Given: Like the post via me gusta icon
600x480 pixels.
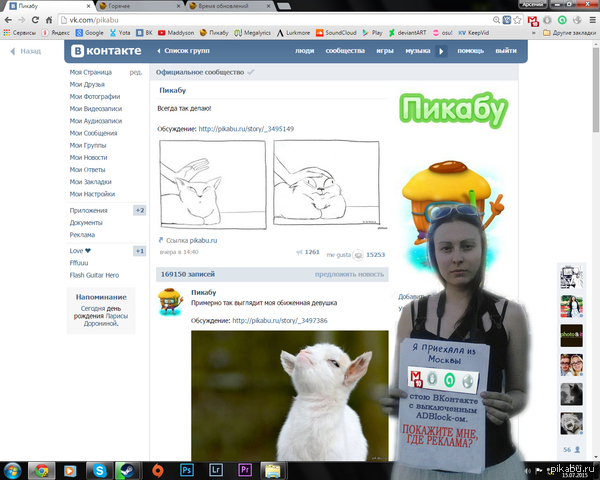Looking at the screenshot, I should [x=358, y=255].
